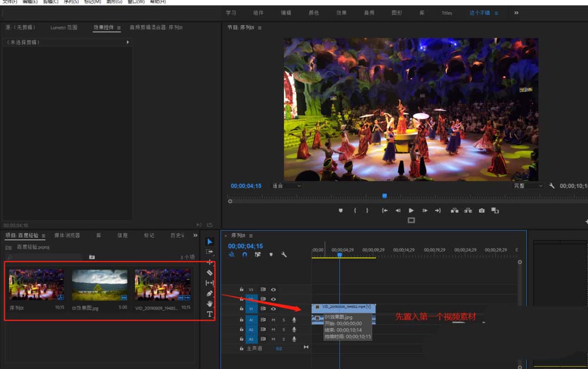Viewport: 588px width, 369px height.
Task: Select the Razor tool in the toolbar
Action: pyautogui.click(x=210, y=273)
